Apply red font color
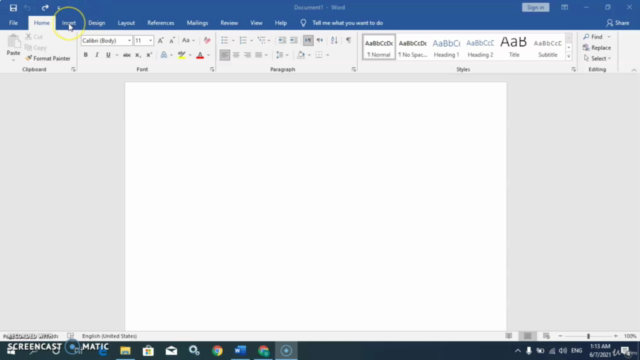The image size is (640, 360). tap(200, 55)
